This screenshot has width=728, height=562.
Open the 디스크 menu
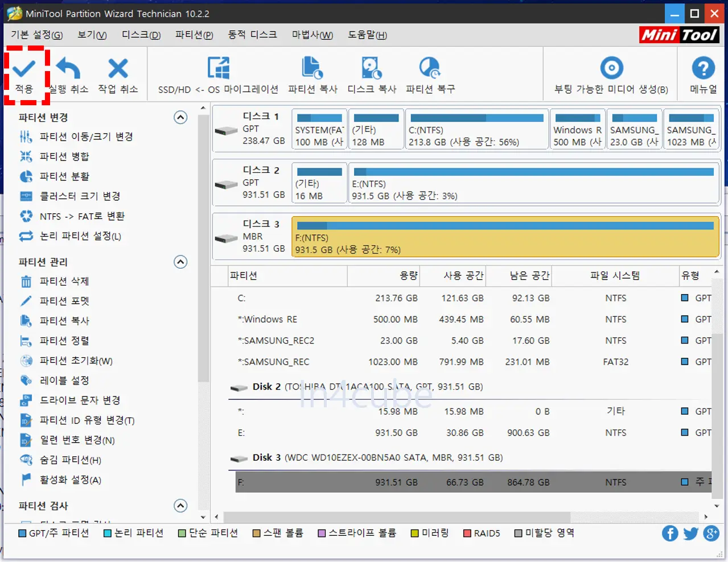[141, 35]
